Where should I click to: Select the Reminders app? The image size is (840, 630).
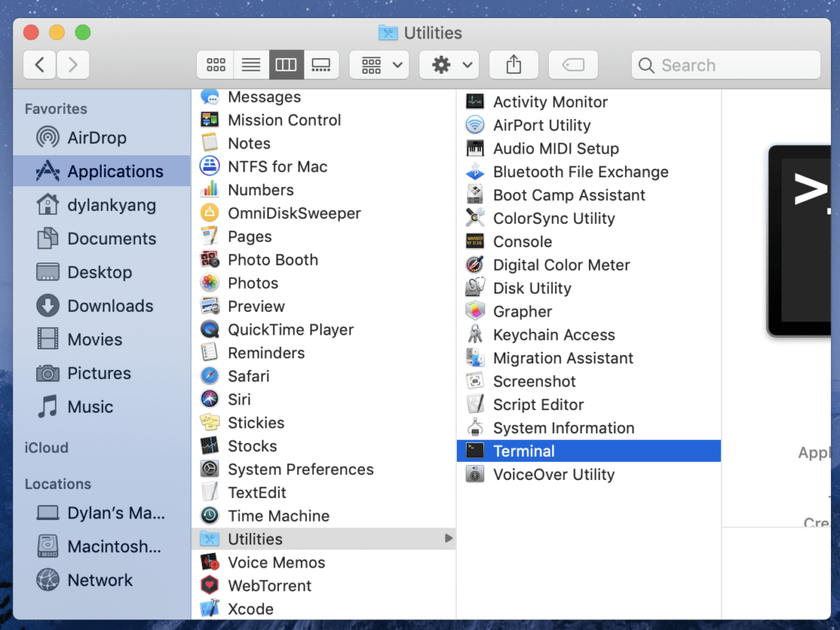pyautogui.click(x=323, y=353)
